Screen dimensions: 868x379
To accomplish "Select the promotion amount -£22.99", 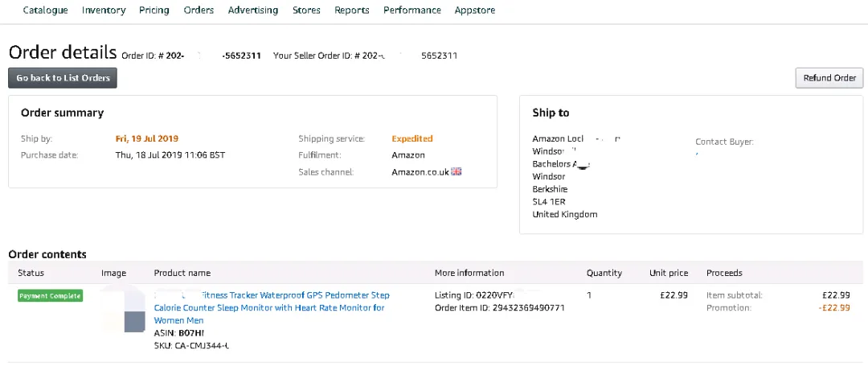I will click(834, 307).
